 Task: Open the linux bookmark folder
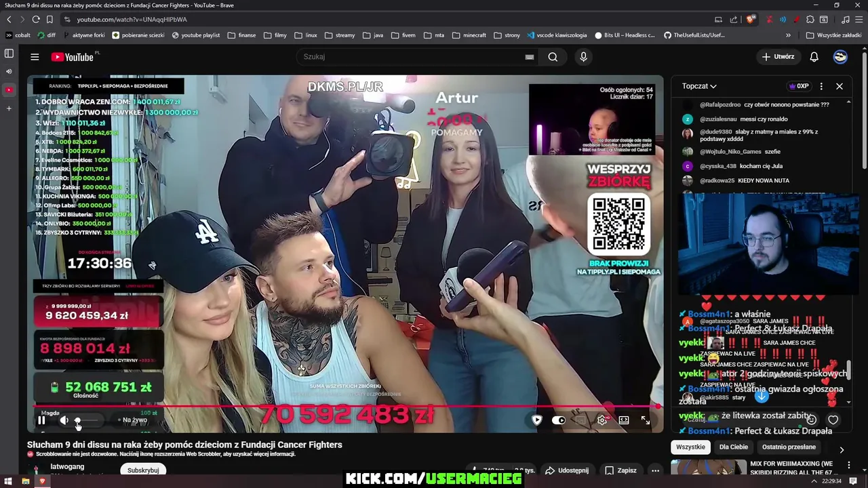click(x=306, y=35)
